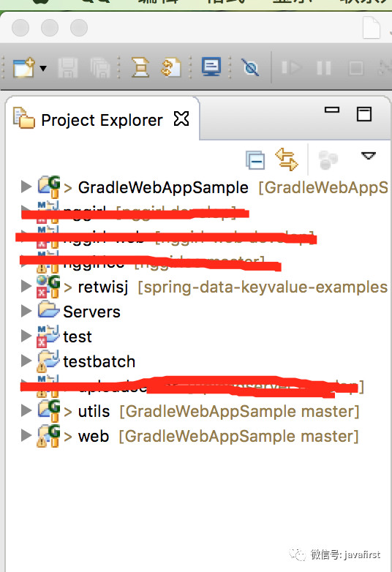392x572 pixels.
Task: Minimize the Project Explorer panel
Action: [x=332, y=110]
